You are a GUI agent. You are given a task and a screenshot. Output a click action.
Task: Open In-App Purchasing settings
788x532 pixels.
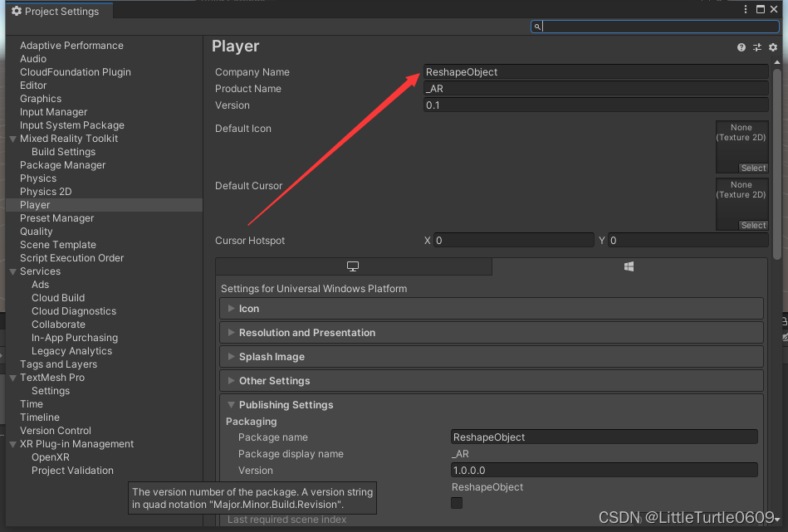click(x=75, y=338)
